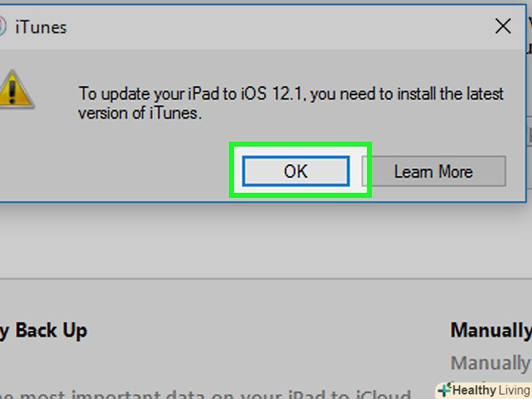Click the partially visible control at the right edge
The height and width of the screenshot is (399, 532).
(529, 132)
